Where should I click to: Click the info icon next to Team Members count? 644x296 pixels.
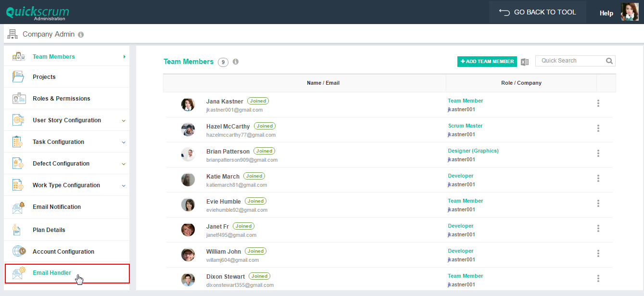(x=236, y=62)
